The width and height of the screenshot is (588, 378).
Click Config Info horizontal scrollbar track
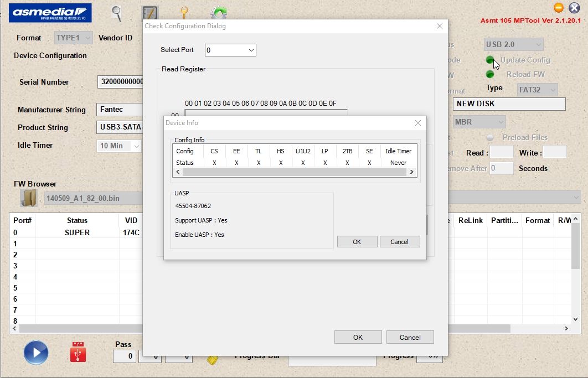point(295,172)
